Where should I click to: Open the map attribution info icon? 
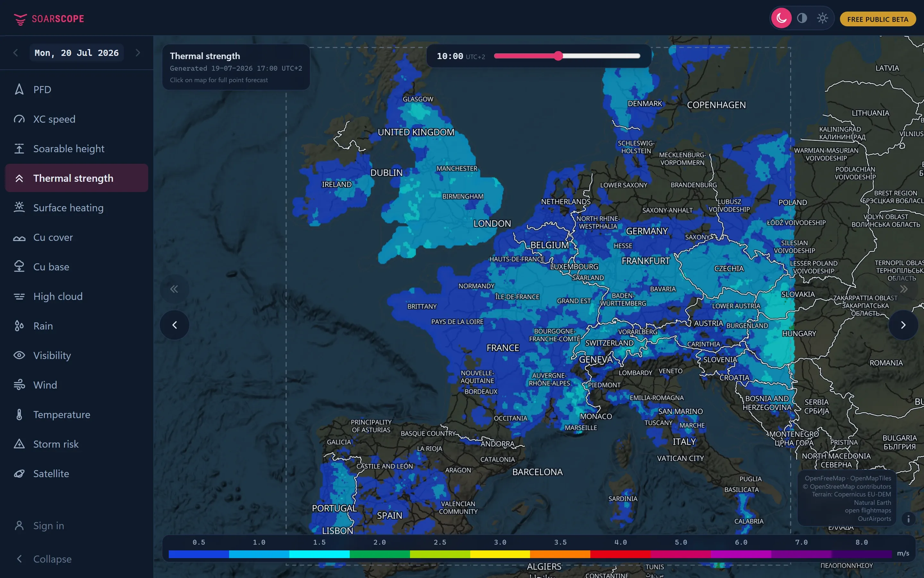pyautogui.click(x=908, y=519)
